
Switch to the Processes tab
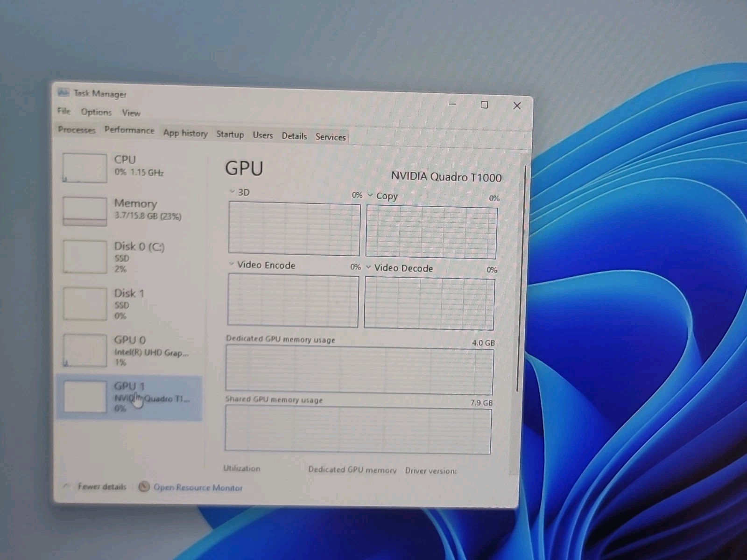tap(77, 130)
